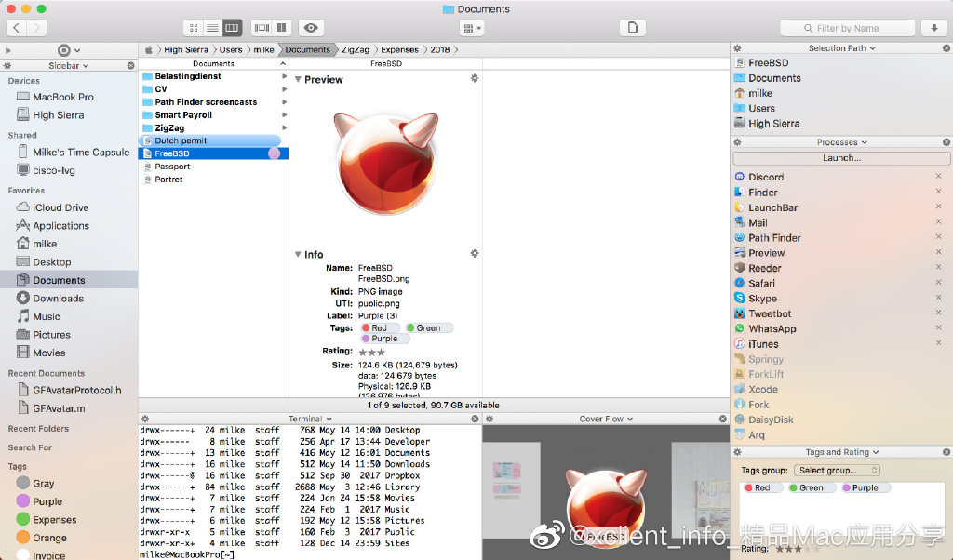The width and height of the screenshot is (953, 560).
Task: Close the Sidebar module
Action: (x=130, y=66)
